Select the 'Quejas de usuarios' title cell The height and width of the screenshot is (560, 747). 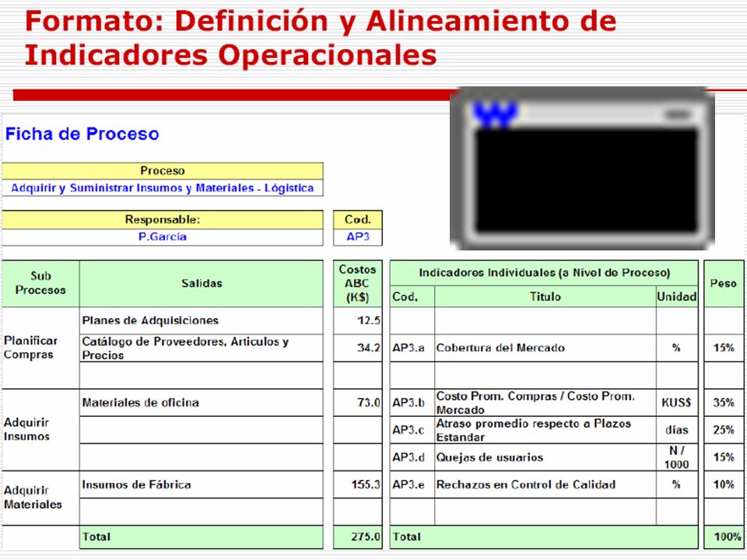click(x=545, y=457)
